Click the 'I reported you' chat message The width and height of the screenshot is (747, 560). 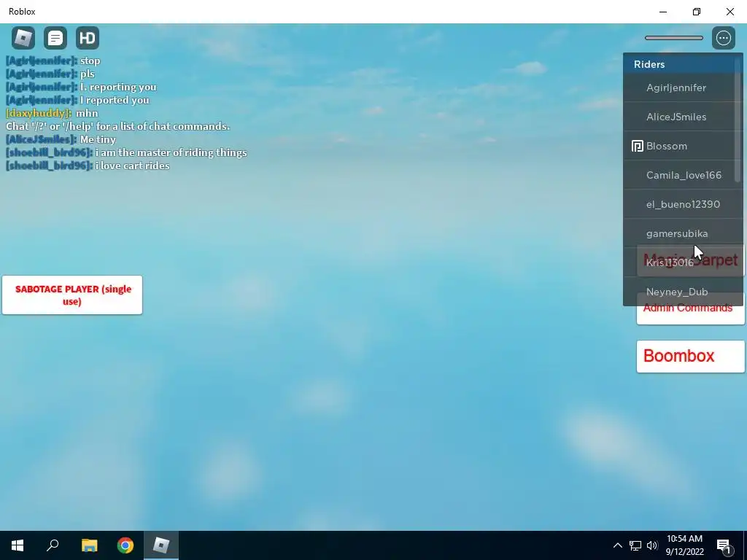[x=77, y=100]
